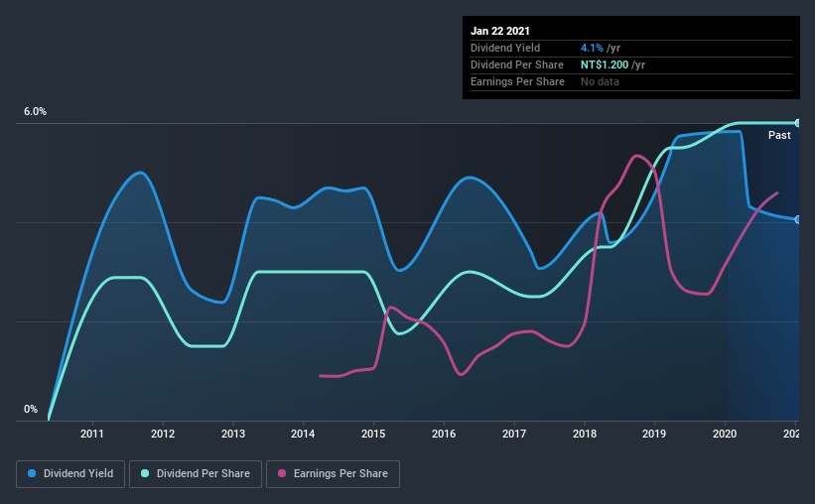The image size is (815, 504).
Task: Click the Dividend Yield tooltip row label
Action: [x=505, y=48]
